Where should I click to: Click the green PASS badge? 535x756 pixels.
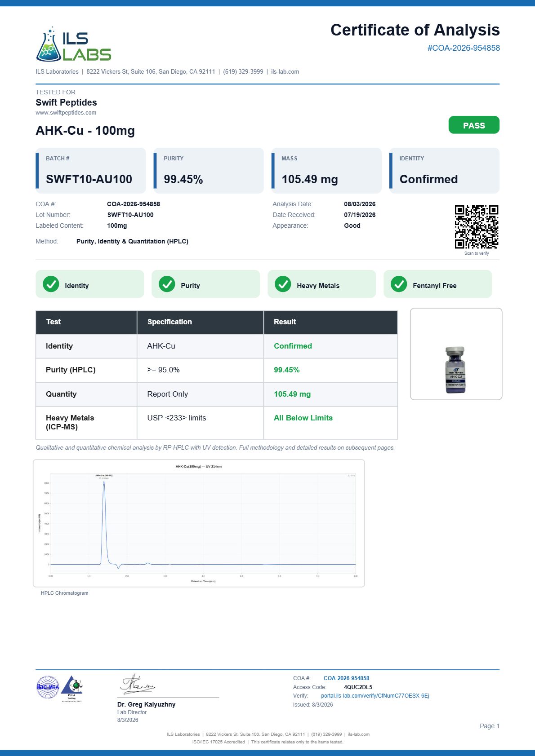(x=474, y=125)
